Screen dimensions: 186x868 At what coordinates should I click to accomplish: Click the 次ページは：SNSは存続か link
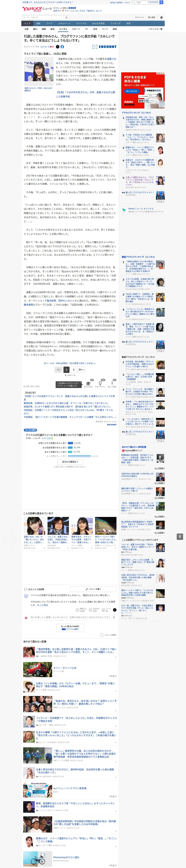pos(70,363)
